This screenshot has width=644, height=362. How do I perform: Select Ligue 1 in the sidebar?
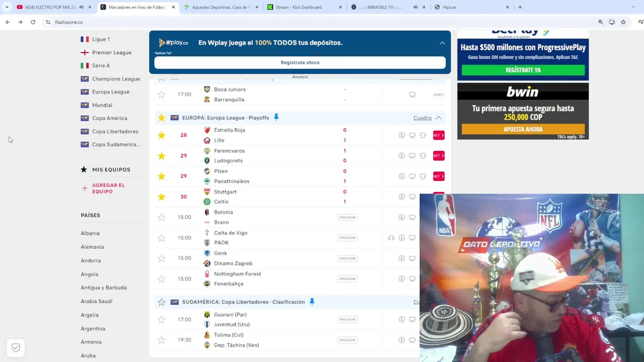(x=101, y=39)
